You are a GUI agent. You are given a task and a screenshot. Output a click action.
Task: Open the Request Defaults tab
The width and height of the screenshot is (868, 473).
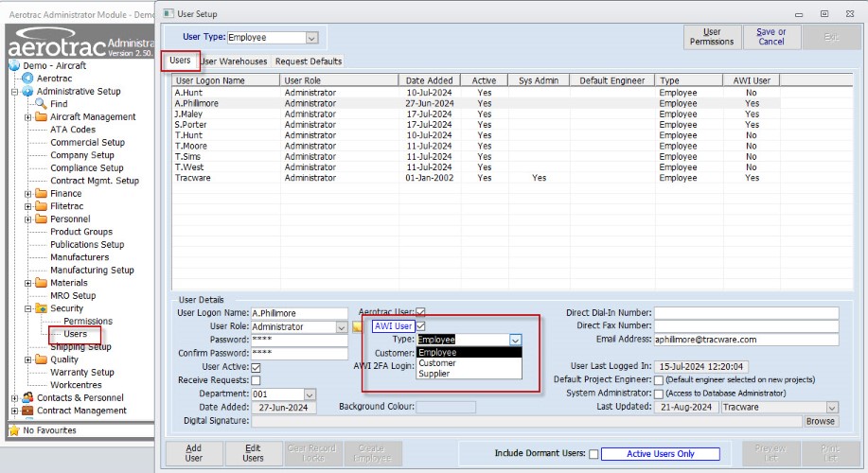[309, 61]
